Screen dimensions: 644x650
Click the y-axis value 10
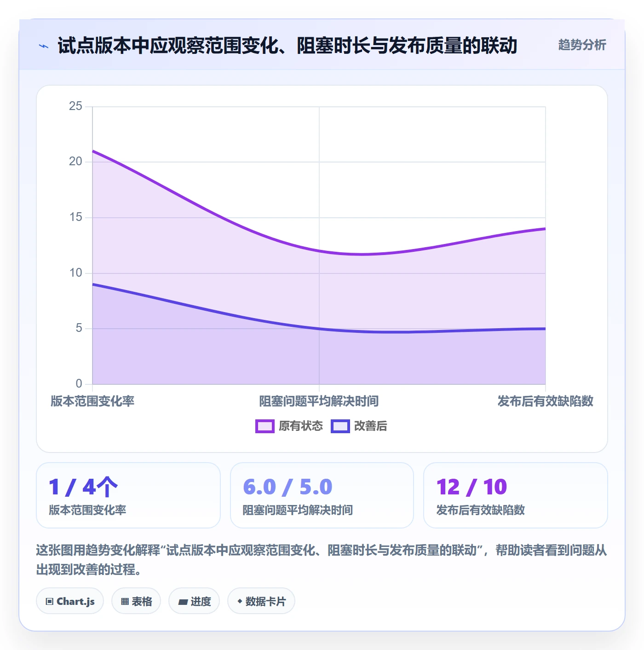75,273
